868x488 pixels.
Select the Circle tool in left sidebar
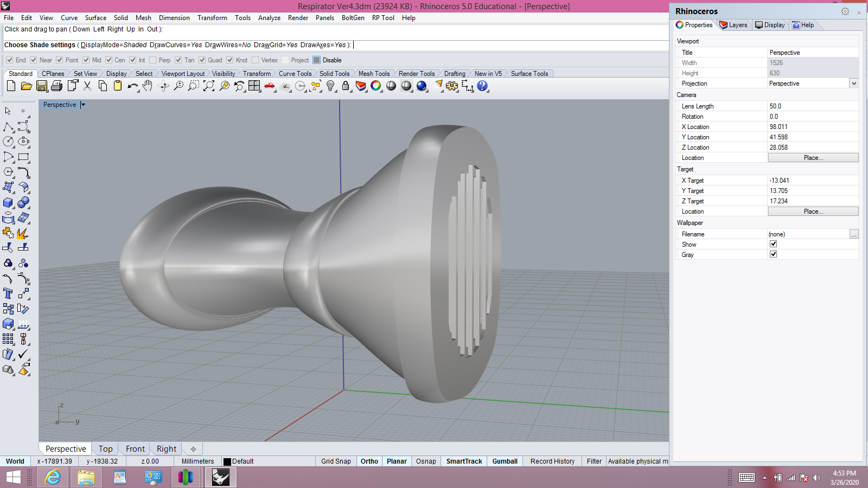(8, 142)
